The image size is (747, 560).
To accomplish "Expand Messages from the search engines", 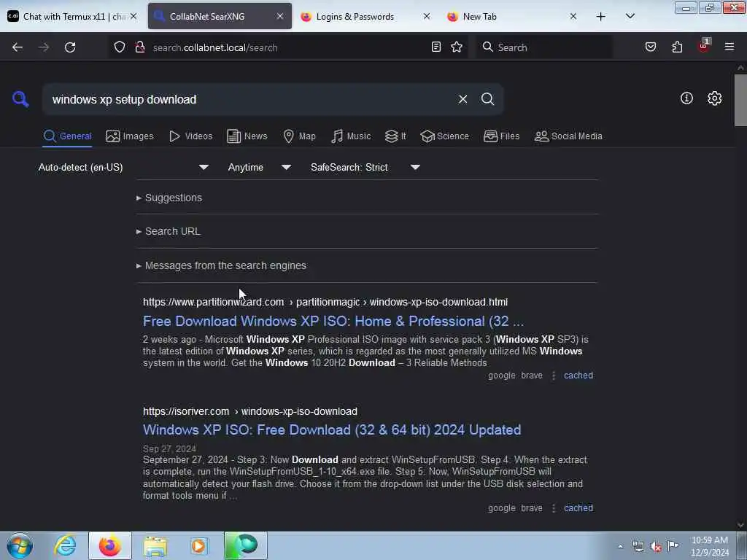I will coord(221,265).
